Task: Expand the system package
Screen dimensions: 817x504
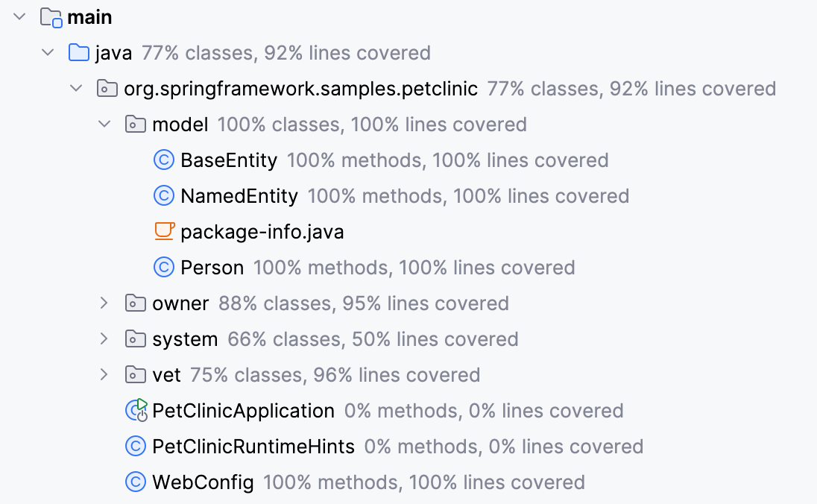Action: tap(104, 338)
